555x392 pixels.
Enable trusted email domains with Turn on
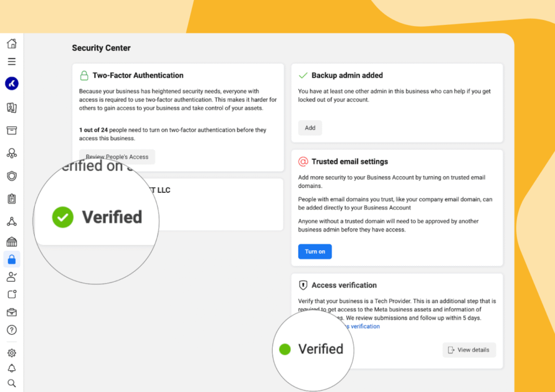click(314, 251)
